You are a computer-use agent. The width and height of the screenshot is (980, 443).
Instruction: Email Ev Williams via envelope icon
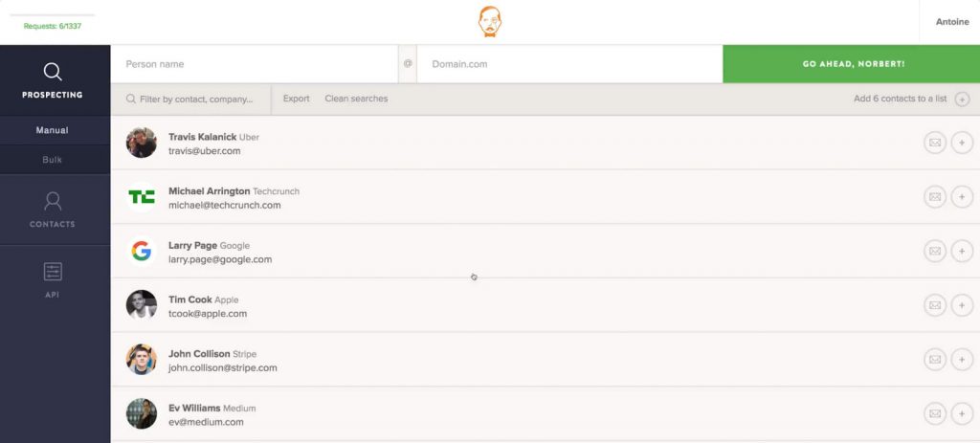pos(934,413)
